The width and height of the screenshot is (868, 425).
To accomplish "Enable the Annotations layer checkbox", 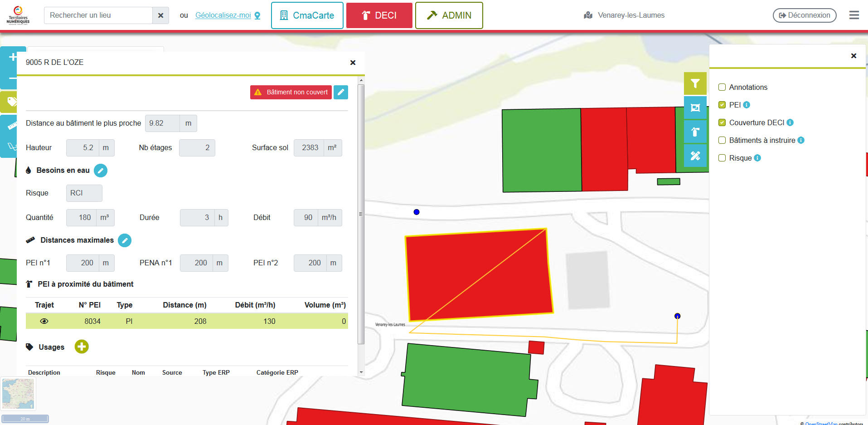I will (722, 87).
